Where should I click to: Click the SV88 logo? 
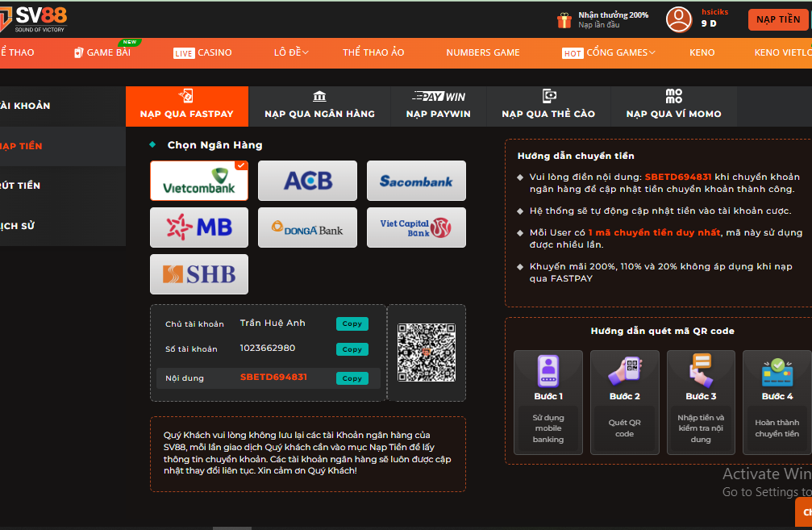pos(34,19)
